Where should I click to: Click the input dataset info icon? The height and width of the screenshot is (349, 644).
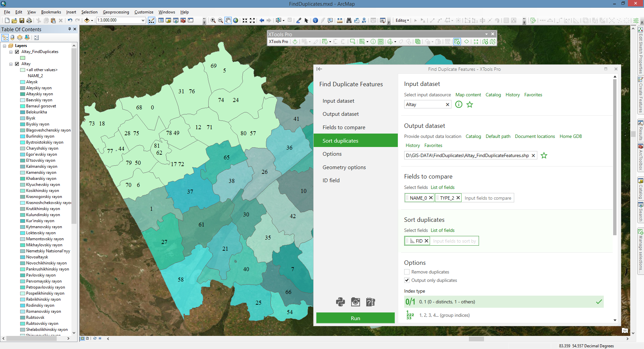coord(459,104)
